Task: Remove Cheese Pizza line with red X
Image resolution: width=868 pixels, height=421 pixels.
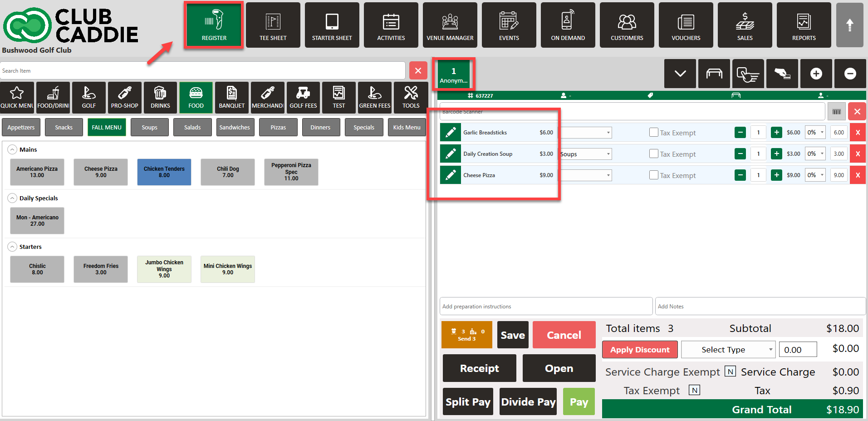Action: [857, 175]
